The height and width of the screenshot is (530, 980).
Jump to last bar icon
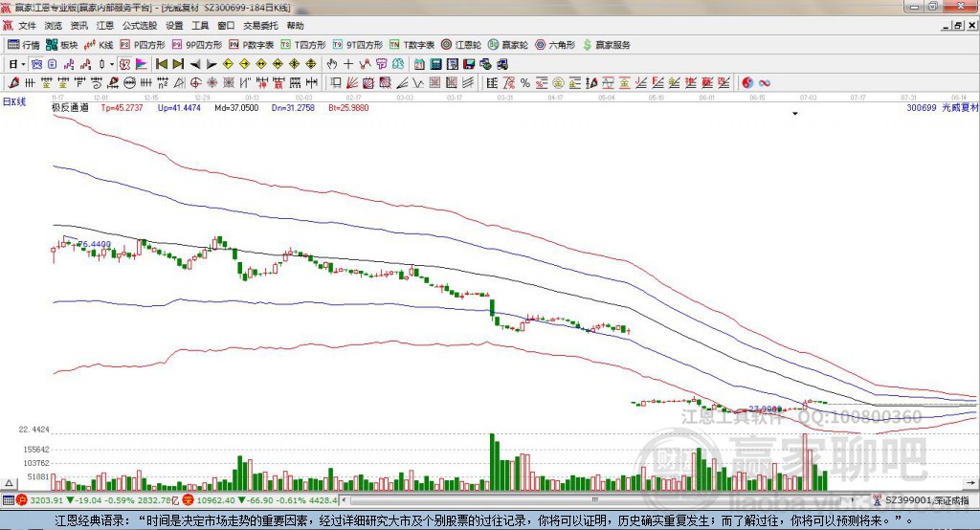(178, 64)
